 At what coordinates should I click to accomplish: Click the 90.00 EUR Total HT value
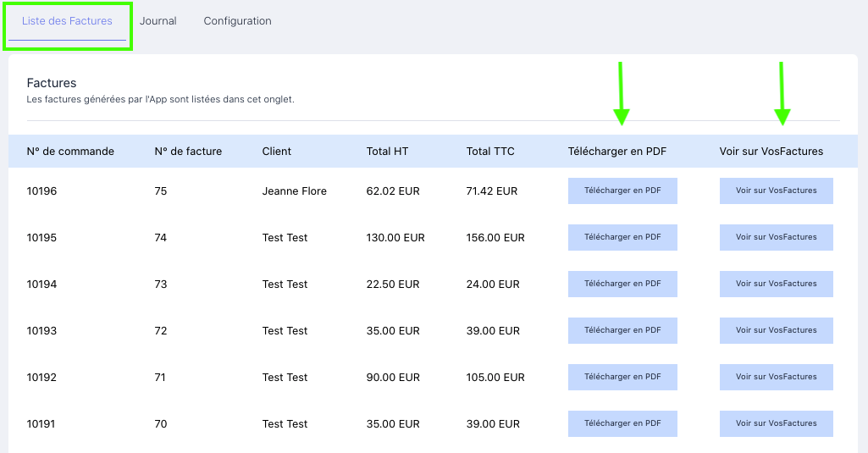click(393, 377)
